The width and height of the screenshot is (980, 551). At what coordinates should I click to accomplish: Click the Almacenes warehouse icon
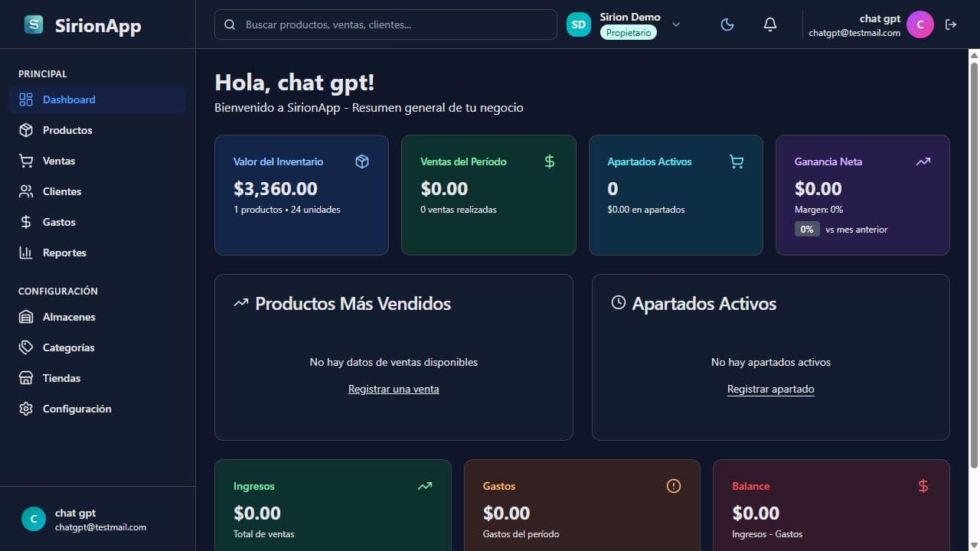[26, 317]
